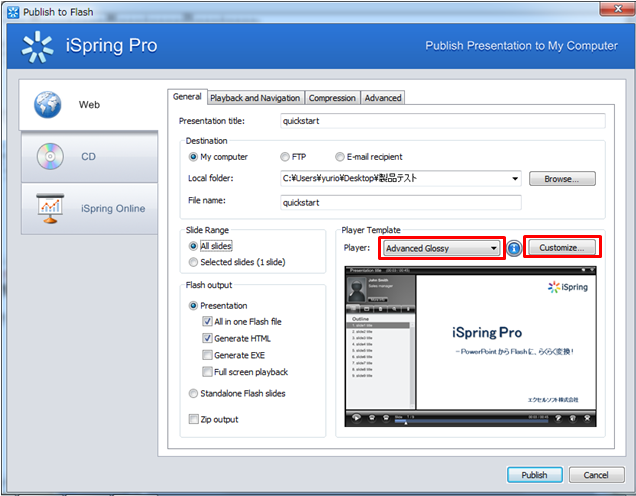The height and width of the screenshot is (496, 636).
Task: Click the "Destination" group label
Action: pyautogui.click(x=206, y=141)
